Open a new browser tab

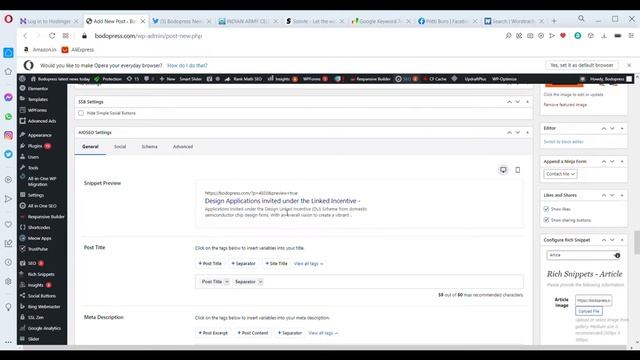click(x=554, y=21)
